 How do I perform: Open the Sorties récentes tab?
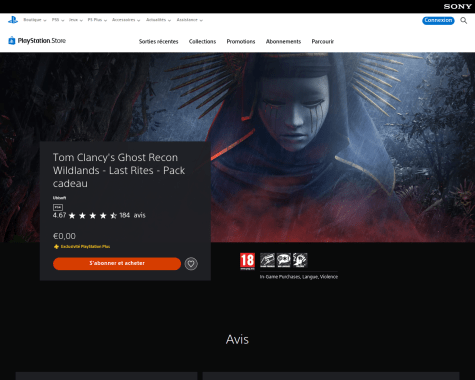pyautogui.click(x=159, y=42)
